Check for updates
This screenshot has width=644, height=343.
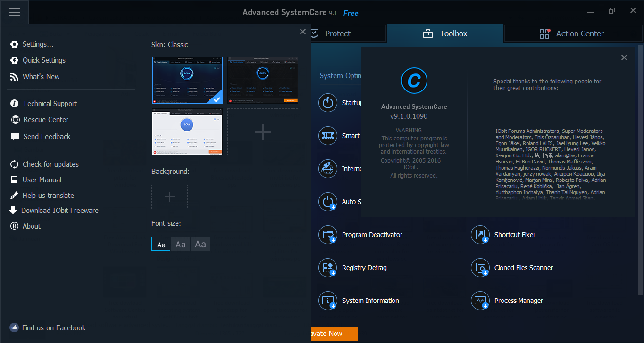[50, 164]
